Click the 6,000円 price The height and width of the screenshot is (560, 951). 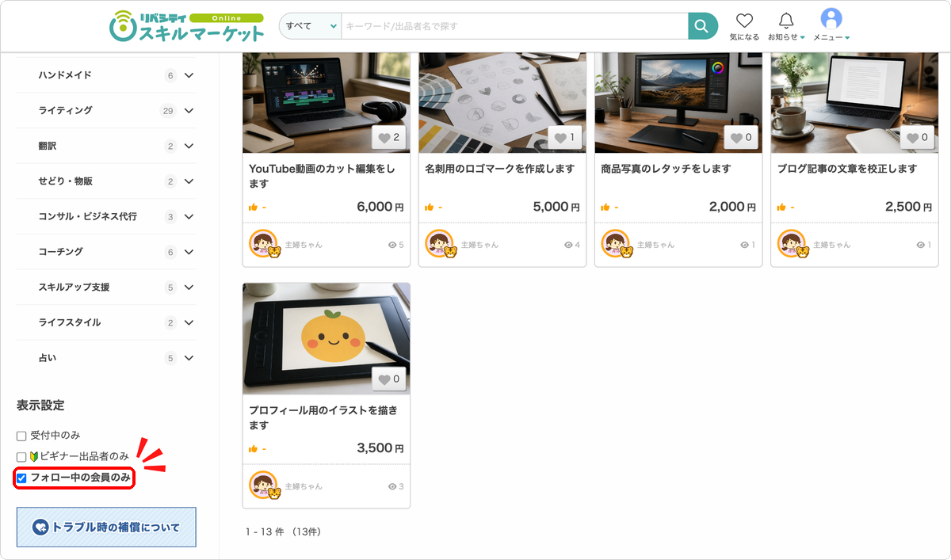(380, 207)
